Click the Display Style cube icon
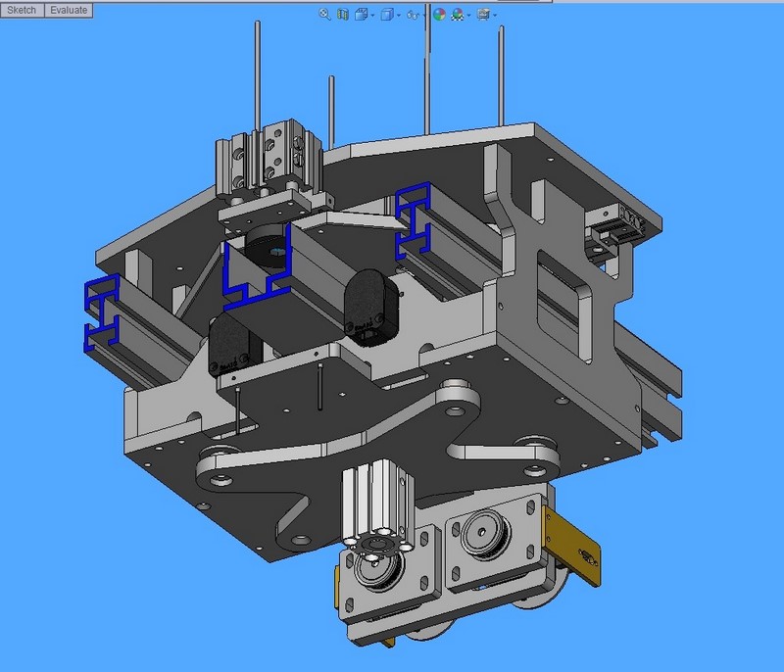The width and height of the screenshot is (784, 672). pyautogui.click(x=387, y=15)
